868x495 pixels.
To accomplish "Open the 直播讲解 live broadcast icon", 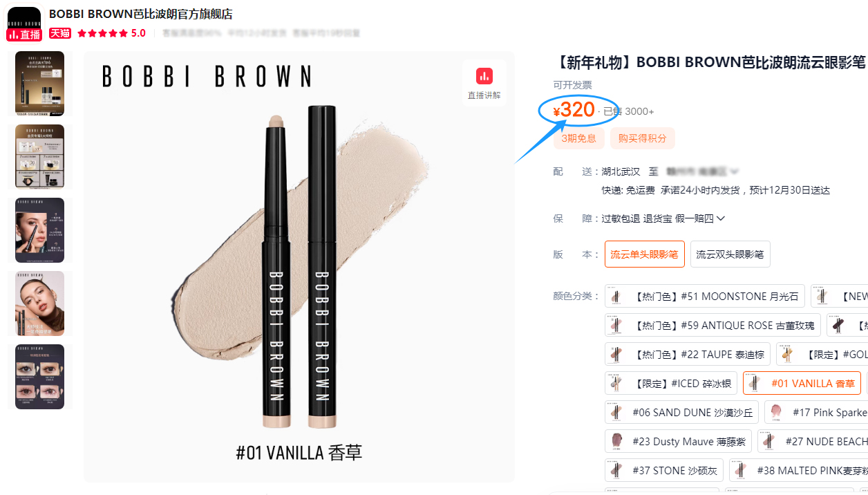I will pos(484,83).
